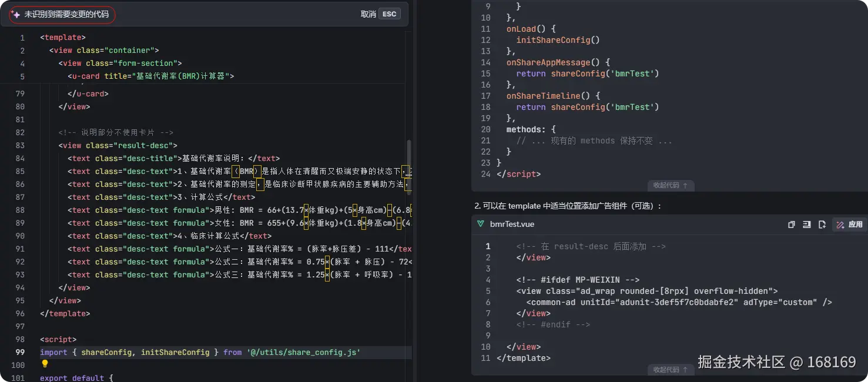Click the onShareAppMessage() line
This screenshot has height=382, width=868.
(558, 62)
